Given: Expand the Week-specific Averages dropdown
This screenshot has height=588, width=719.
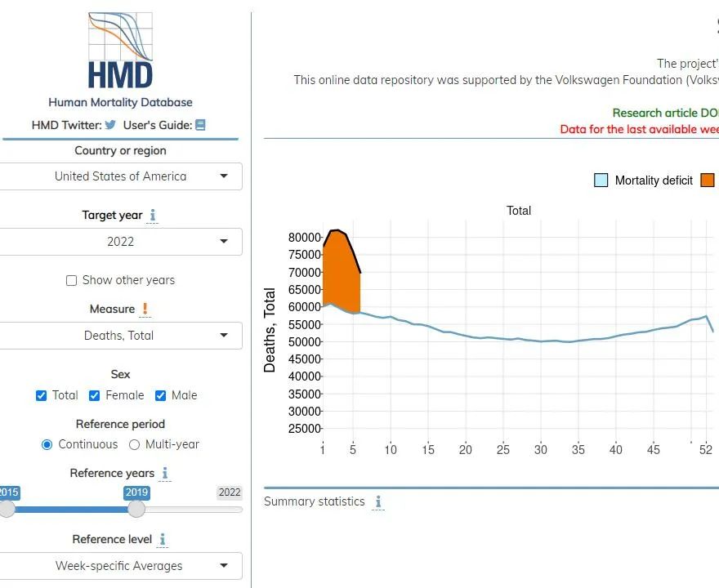Looking at the screenshot, I should (120, 566).
